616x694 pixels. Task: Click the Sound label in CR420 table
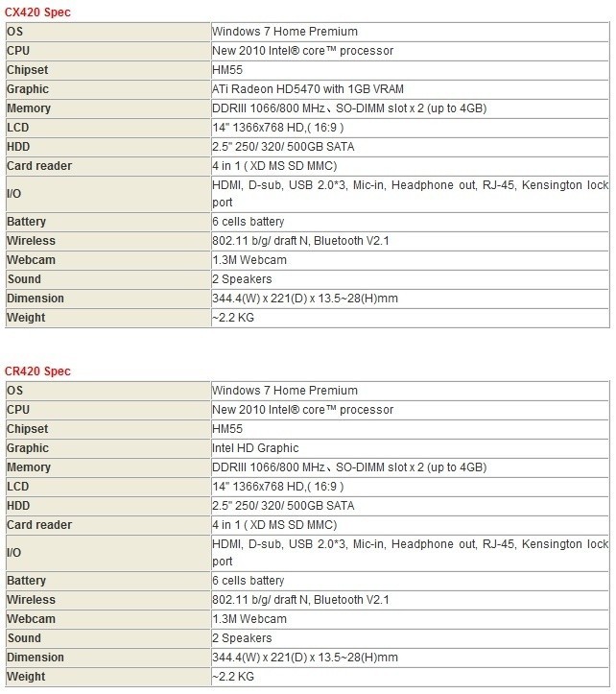pyautogui.click(x=24, y=638)
